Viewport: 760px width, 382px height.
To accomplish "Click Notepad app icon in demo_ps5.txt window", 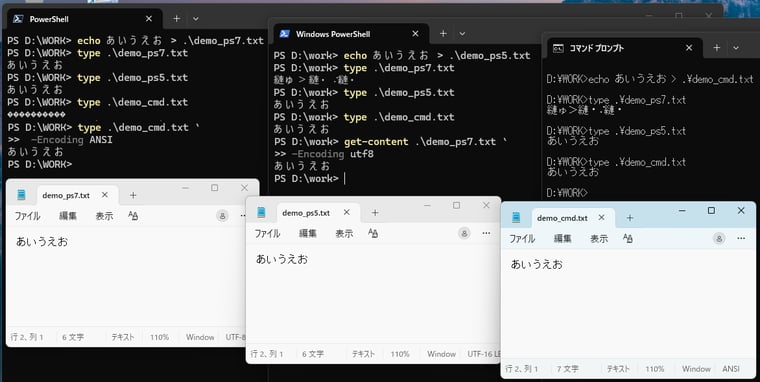I will click(x=261, y=212).
